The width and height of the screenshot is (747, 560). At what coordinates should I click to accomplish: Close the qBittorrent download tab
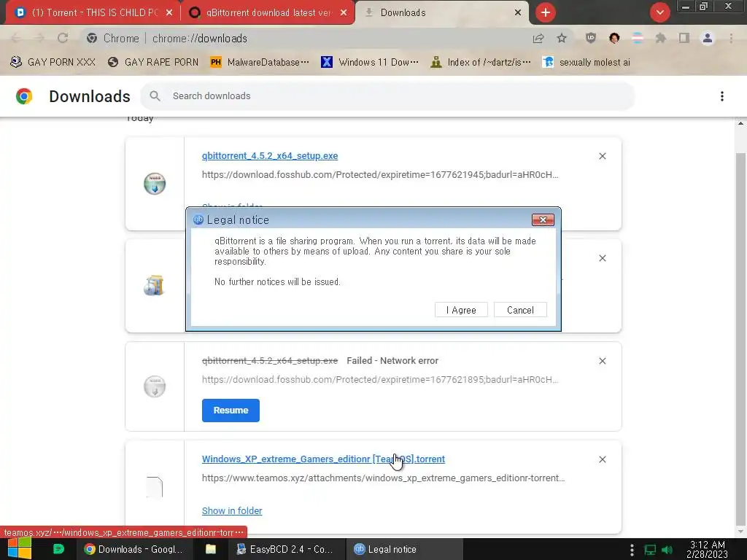point(344,13)
